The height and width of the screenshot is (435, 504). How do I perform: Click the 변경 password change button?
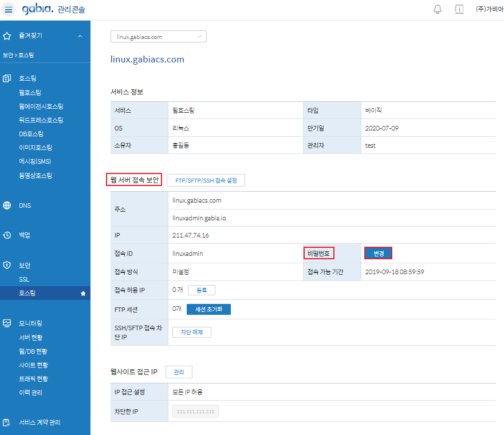point(378,254)
